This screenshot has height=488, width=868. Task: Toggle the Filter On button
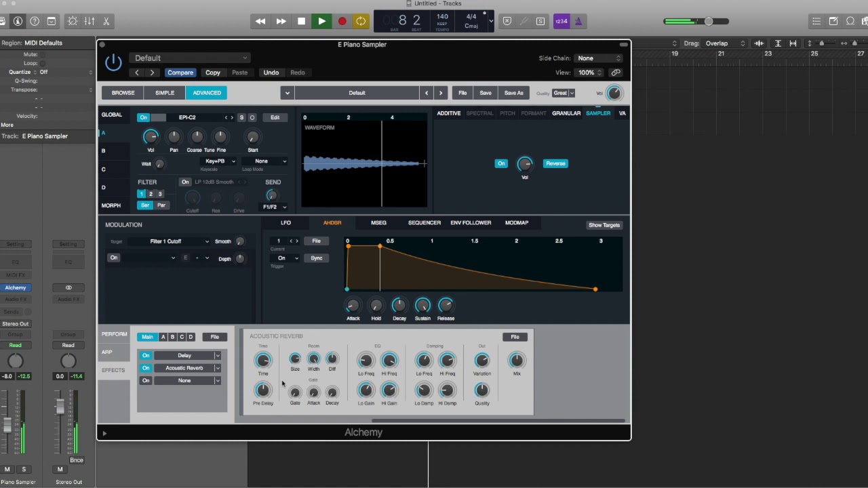(185, 182)
